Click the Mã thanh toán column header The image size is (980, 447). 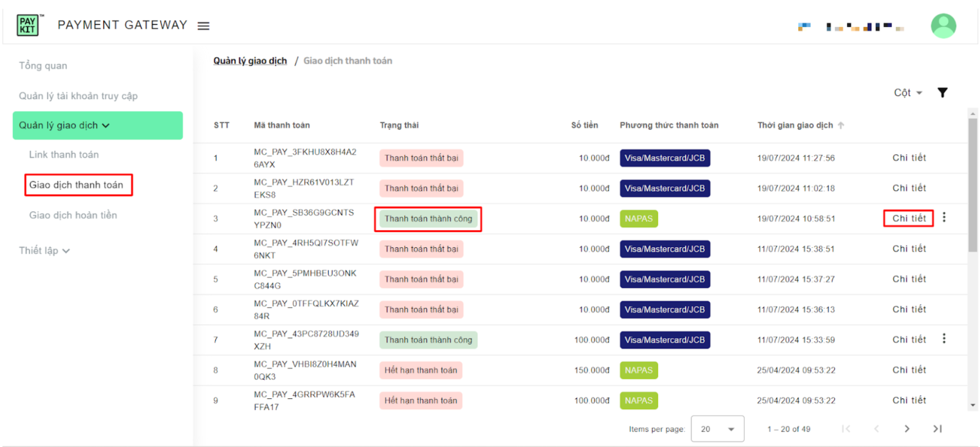(282, 126)
